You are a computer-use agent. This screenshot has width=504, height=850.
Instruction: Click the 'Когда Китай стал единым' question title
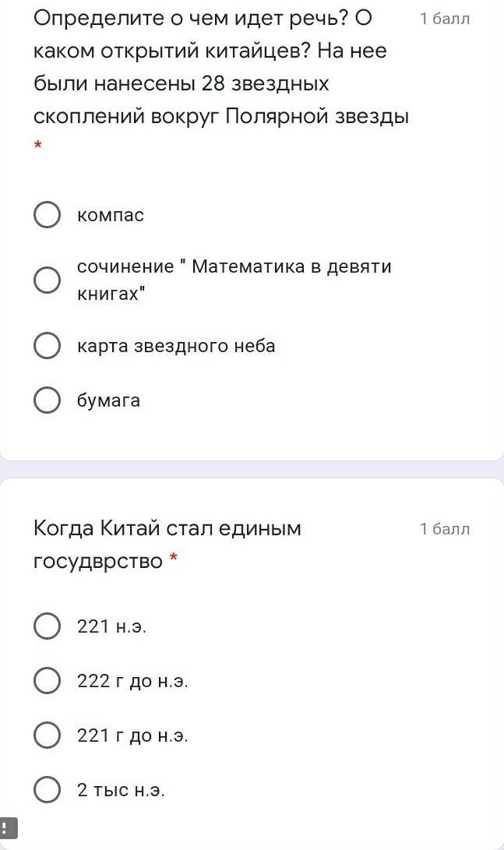click(x=167, y=529)
